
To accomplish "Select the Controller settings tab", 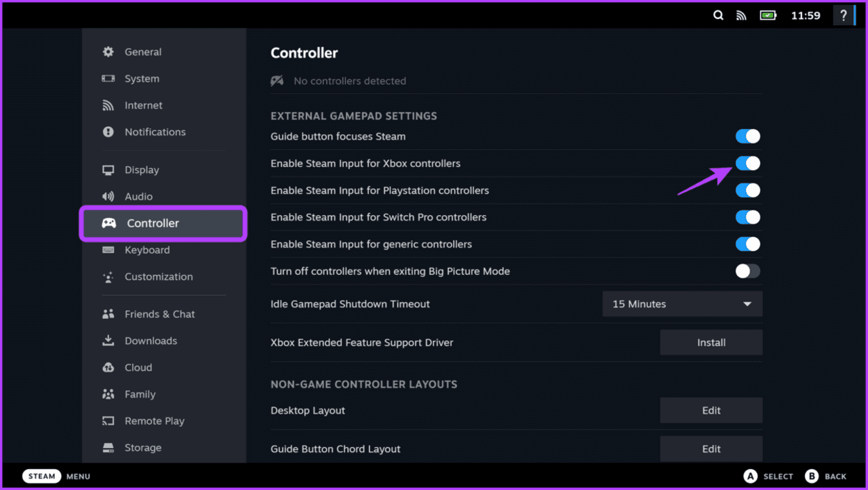I will pos(163,223).
